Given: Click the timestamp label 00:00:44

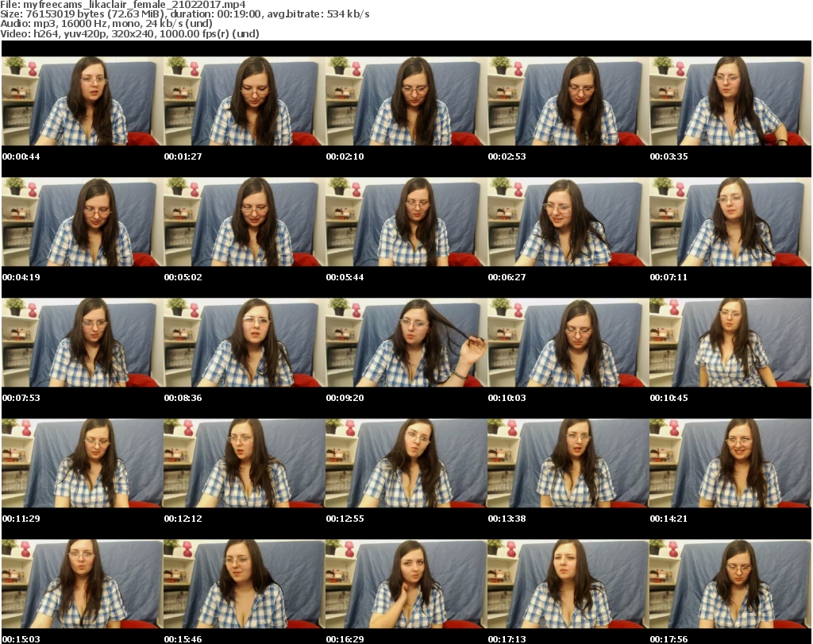Looking at the screenshot, I should click(x=21, y=156).
